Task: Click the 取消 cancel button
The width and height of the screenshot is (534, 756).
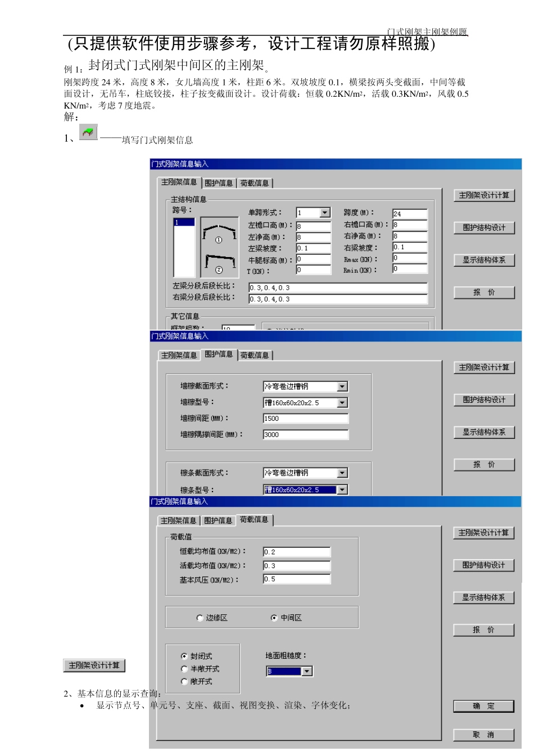Action: click(x=484, y=735)
